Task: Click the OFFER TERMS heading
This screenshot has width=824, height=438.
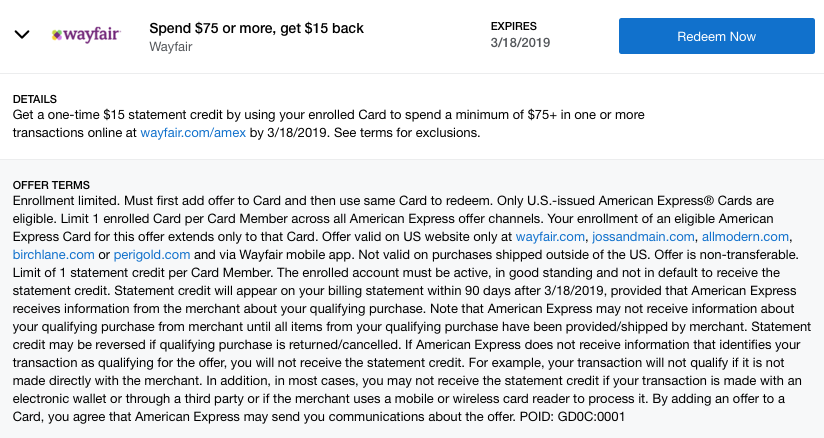Action: (x=51, y=185)
